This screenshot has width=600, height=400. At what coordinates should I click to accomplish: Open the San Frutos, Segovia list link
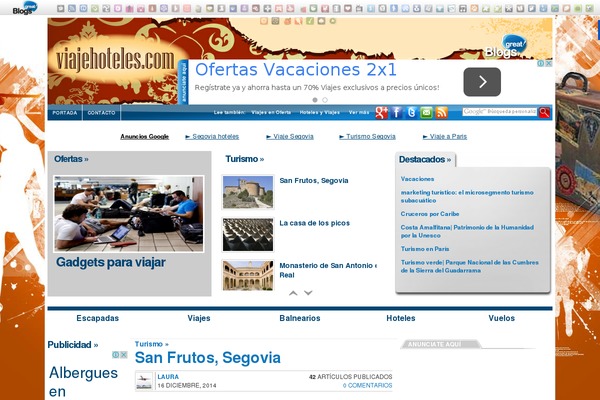[x=314, y=181]
